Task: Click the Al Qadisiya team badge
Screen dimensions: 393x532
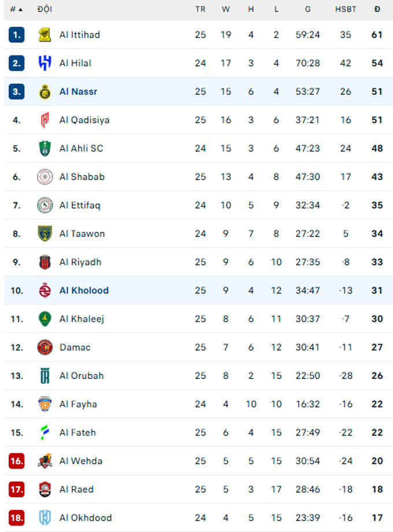Action: [x=45, y=120]
